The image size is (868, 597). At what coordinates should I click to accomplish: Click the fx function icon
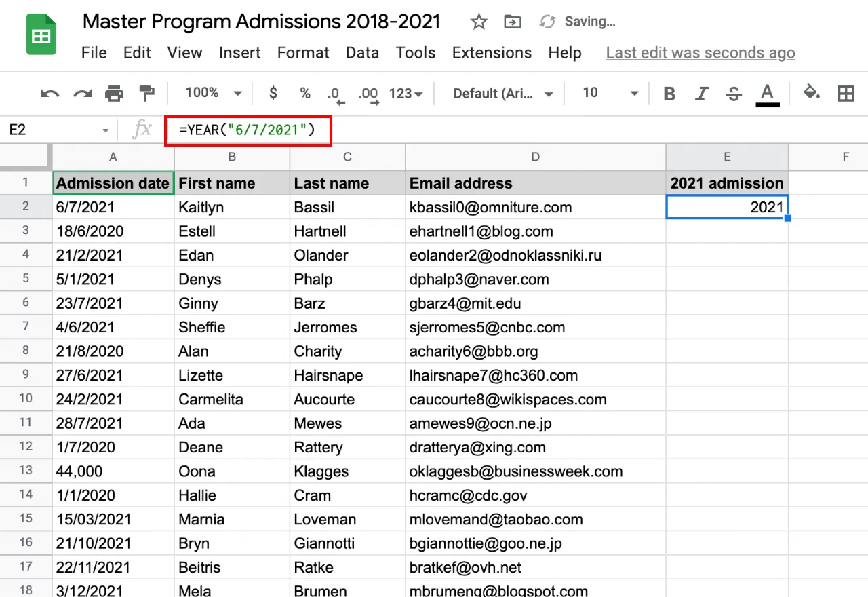(142, 130)
